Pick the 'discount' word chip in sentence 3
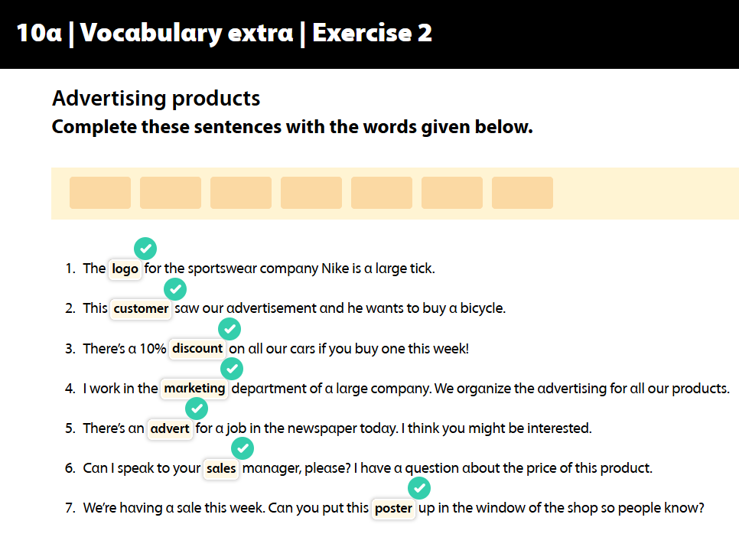The height and width of the screenshot is (560, 739). tap(197, 349)
